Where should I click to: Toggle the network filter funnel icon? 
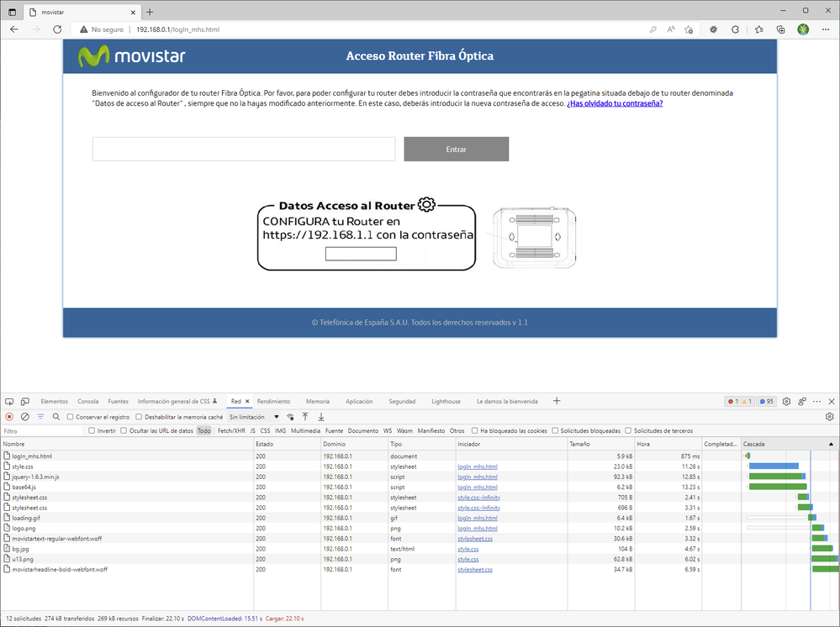coord(40,417)
